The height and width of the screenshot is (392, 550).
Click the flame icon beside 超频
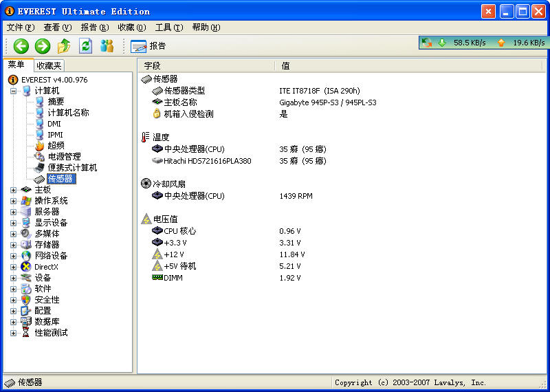click(40, 146)
